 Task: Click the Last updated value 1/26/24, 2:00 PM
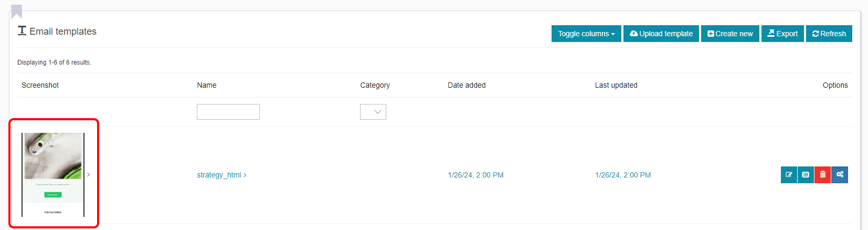[622, 175]
